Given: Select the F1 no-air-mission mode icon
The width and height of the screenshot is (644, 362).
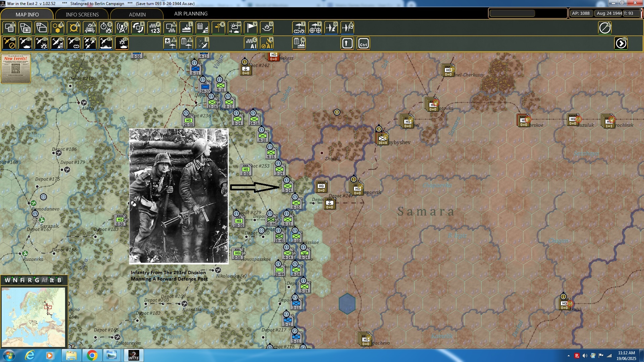Looking at the screenshot, I should coord(9,44).
